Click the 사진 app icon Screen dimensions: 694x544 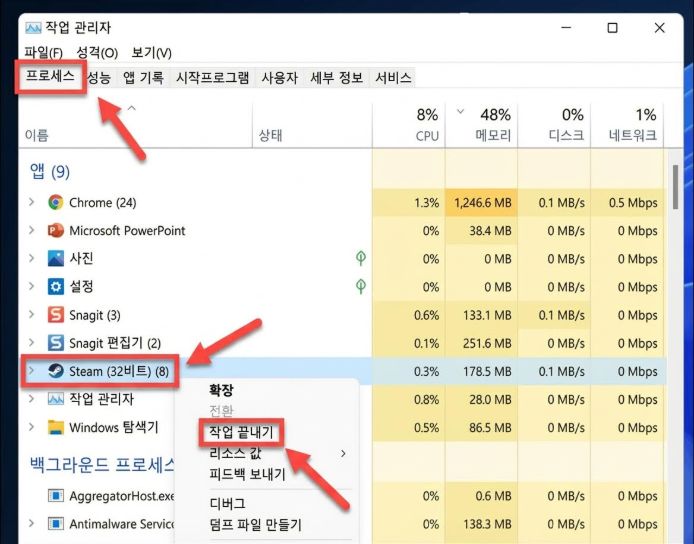[x=55, y=259]
